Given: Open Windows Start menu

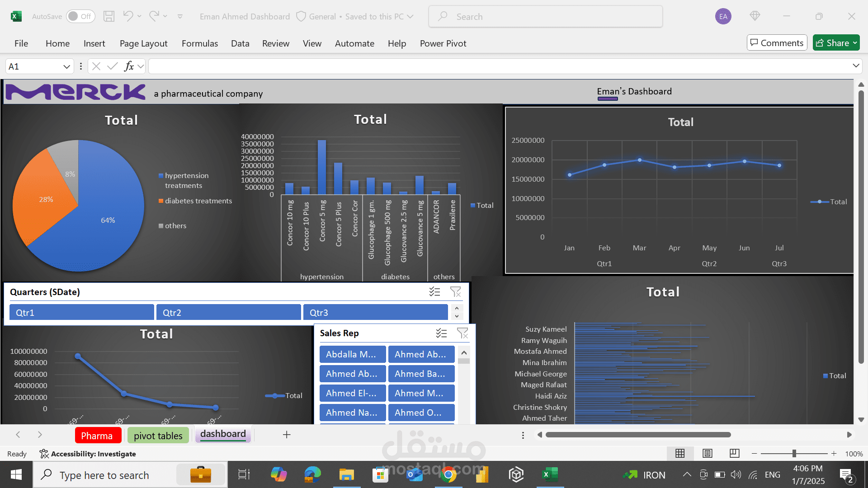Looking at the screenshot, I should [16, 475].
